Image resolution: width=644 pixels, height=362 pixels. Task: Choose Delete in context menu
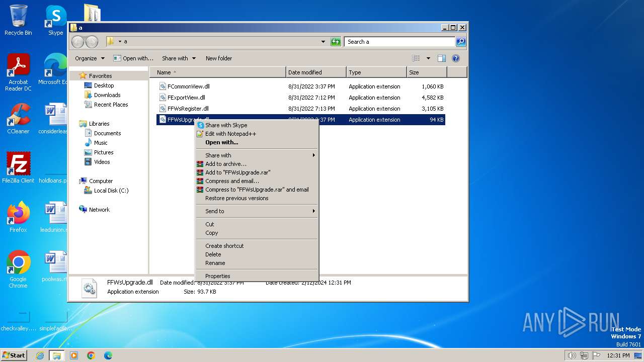(257, 254)
